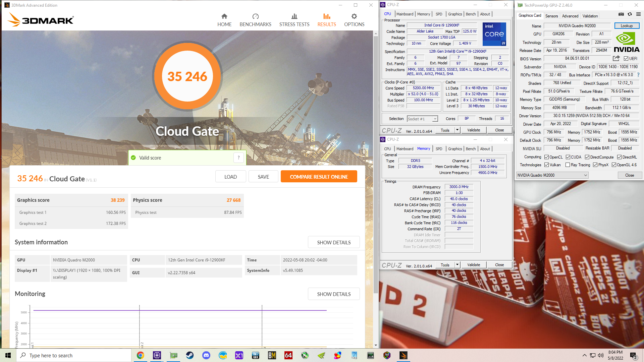Toggle the CUDA checkbox

tap(568, 157)
